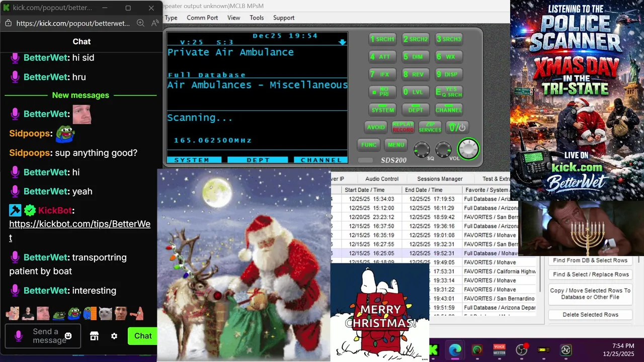Image resolution: width=644 pixels, height=362 pixels.
Task: Open the Support menu
Action: pyautogui.click(x=284, y=18)
